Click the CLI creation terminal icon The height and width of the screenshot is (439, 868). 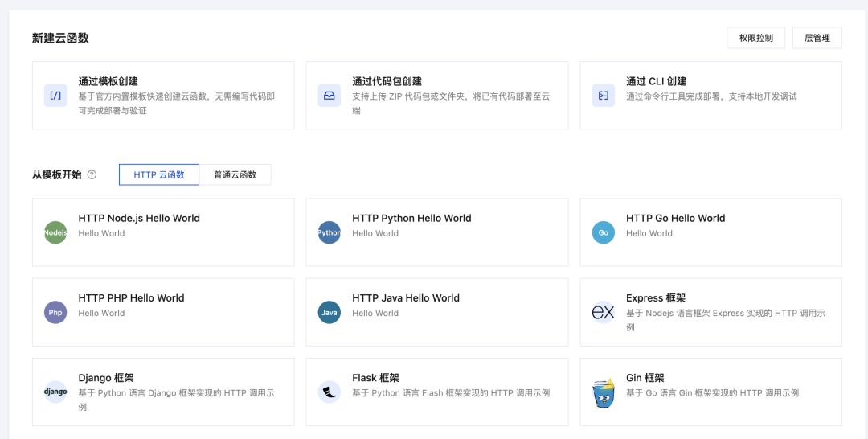[604, 96]
